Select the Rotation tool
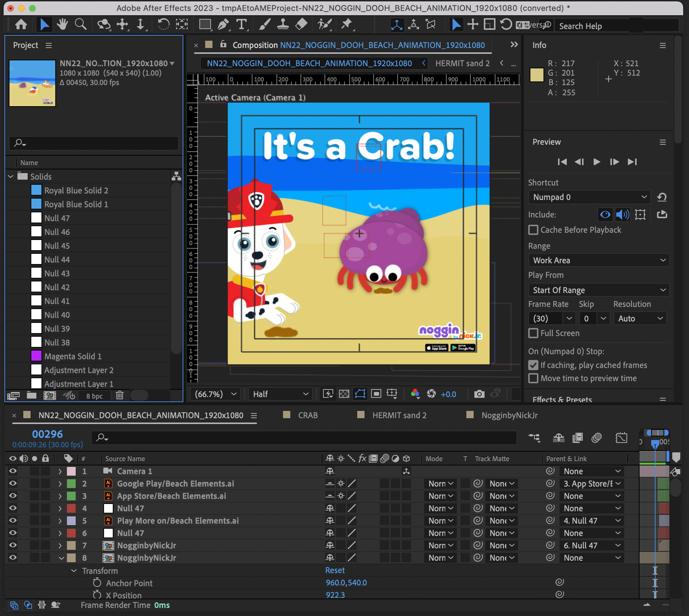The height and width of the screenshot is (616, 689). pyautogui.click(x=163, y=25)
